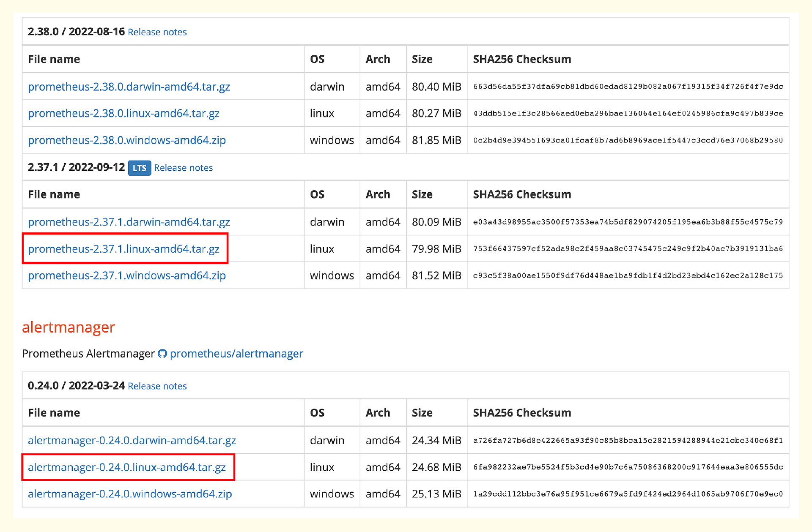Image resolution: width=812 pixels, height=532 pixels.
Task: Click the LTS badge for 2.37.1
Action: 140,168
